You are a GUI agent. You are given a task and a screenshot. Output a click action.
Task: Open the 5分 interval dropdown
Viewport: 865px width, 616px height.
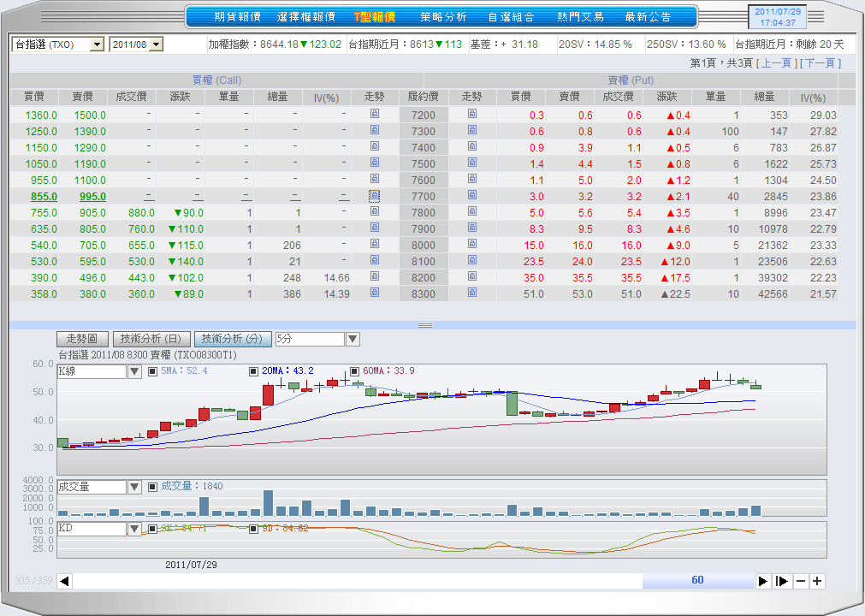click(353, 339)
